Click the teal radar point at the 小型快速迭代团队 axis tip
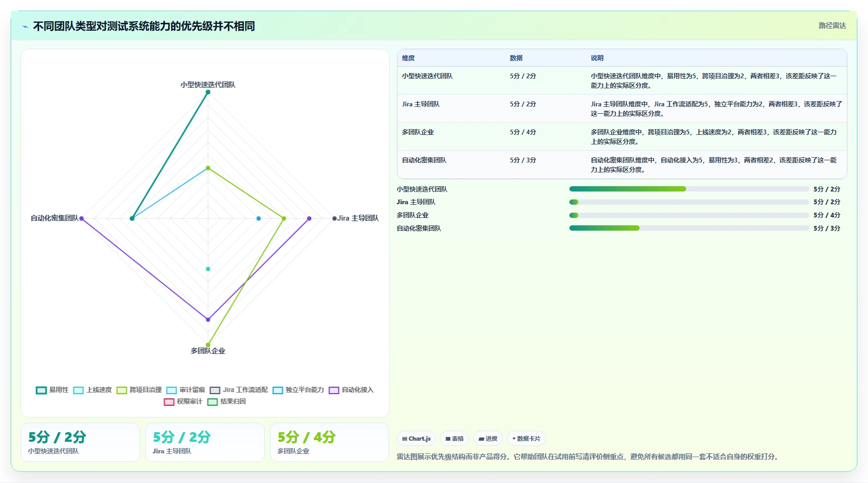The image size is (868, 483). point(208,92)
